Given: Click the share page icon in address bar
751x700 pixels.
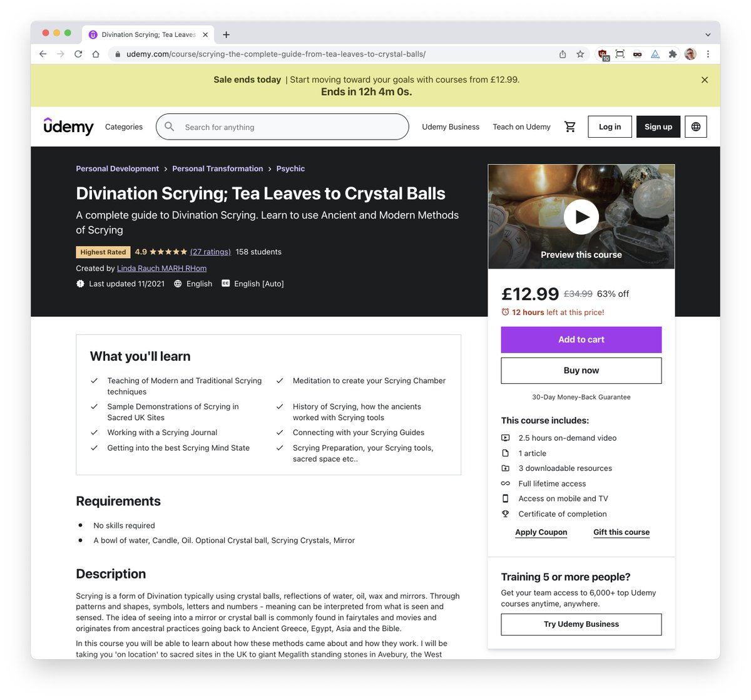Looking at the screenshot, I should [563, 54].
